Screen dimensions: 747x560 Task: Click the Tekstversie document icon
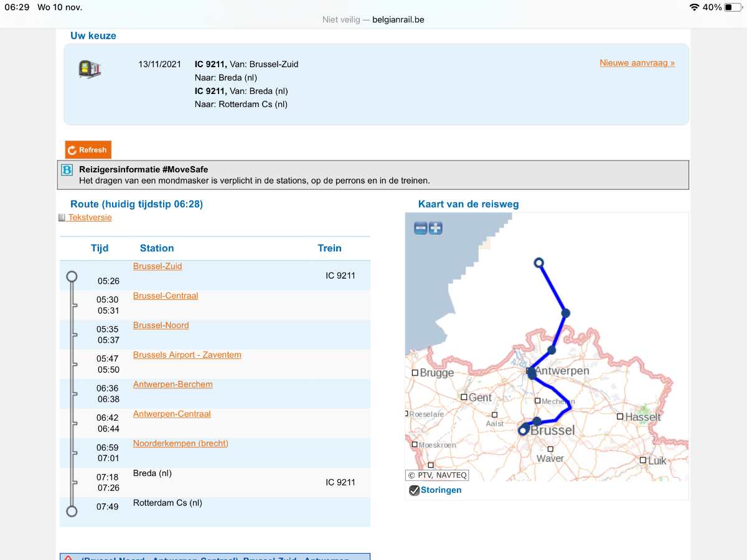pos(62,218)
